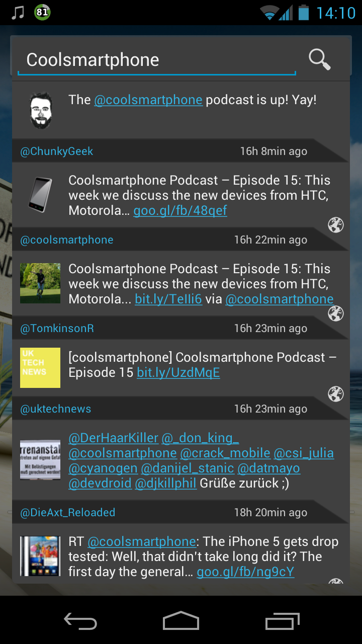Screen dimensions: 362x644
Task: Open the @DieAxt_Reloaded username label
Action: (67, 513)
